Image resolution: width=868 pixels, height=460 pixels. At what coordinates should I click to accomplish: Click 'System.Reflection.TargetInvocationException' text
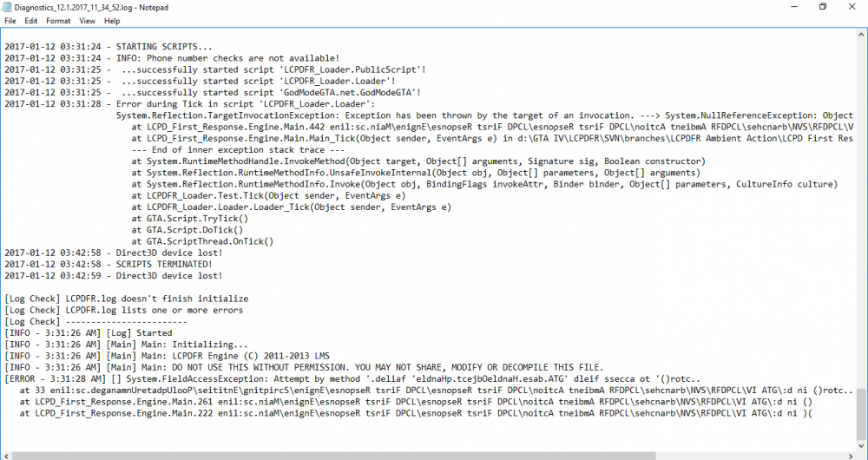coord(227,115)
